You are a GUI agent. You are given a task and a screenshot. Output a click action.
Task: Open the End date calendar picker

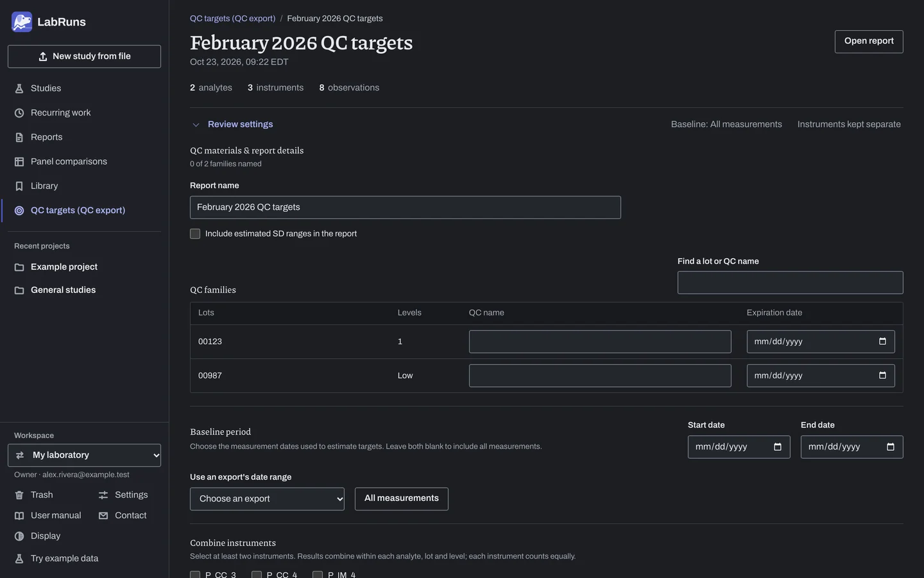(x=891, y=447)
